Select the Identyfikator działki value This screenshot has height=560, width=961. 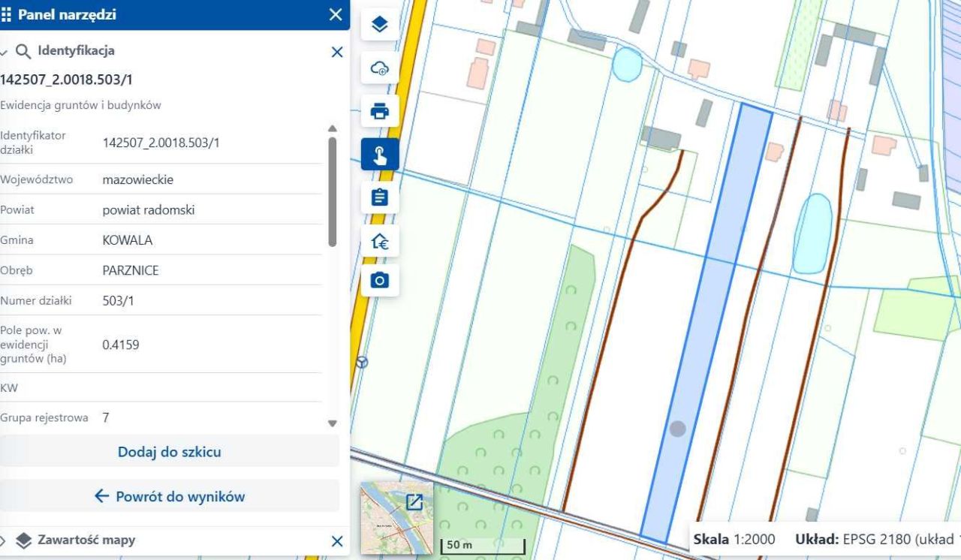tap(161, 143)
